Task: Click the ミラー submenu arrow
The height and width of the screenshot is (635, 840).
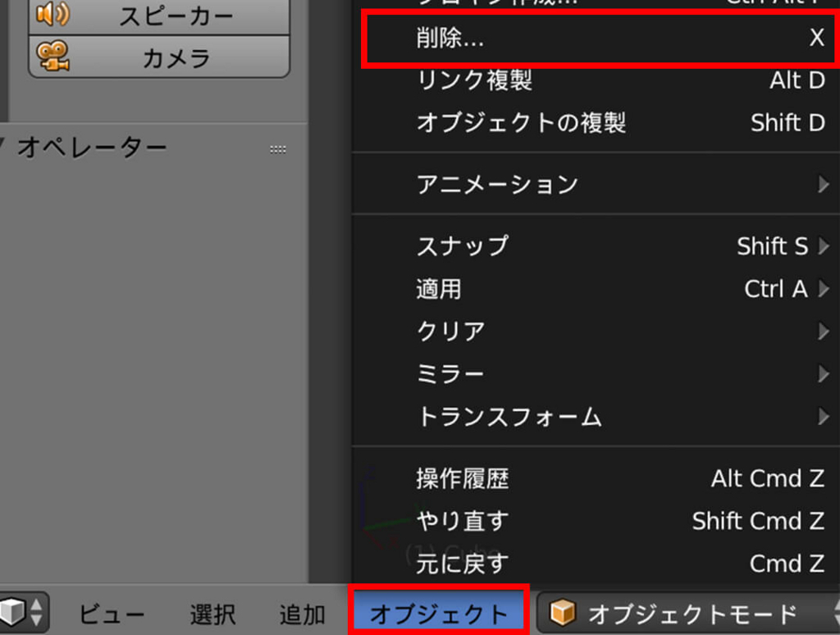Action: click(824, 374)
